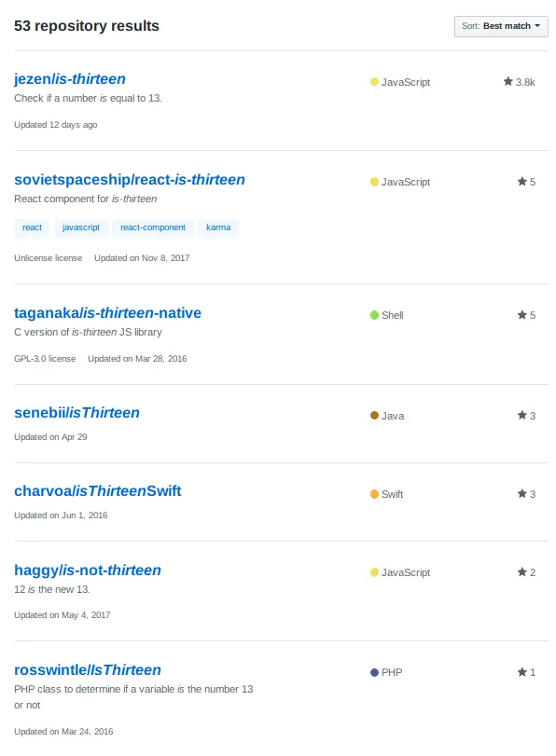556x756 pixels.
Task: Select the react topic tag
Action: [32, 227]
